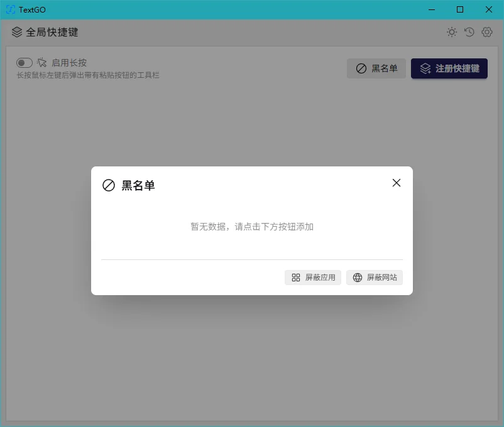Click the 黑名单 button in background toolbar
The height and width of the screenshot is (427, 504).
coord(376,68)
